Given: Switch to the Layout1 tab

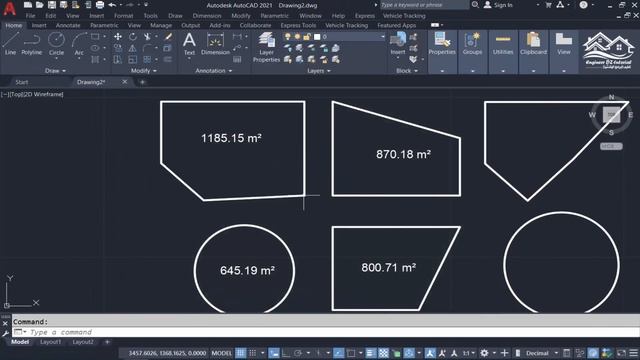Looking at the screenshot, I should [x=50, y=342].
